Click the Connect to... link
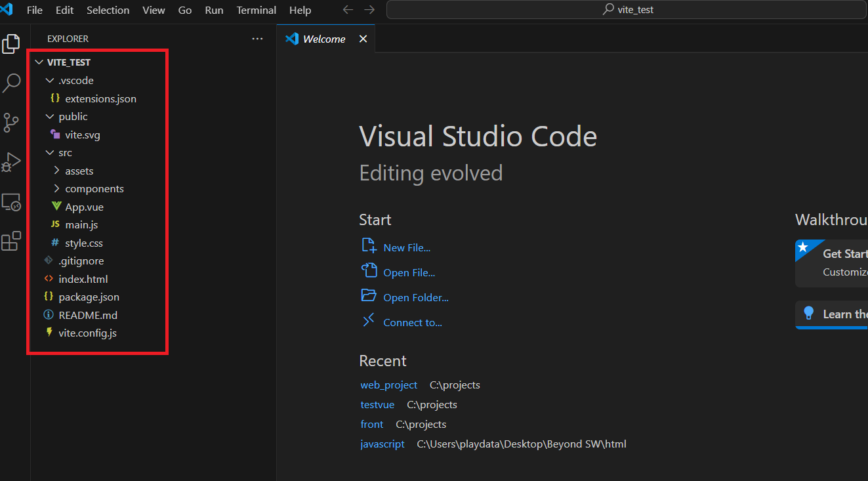This screenshot has height=481, width=868. 413,322
